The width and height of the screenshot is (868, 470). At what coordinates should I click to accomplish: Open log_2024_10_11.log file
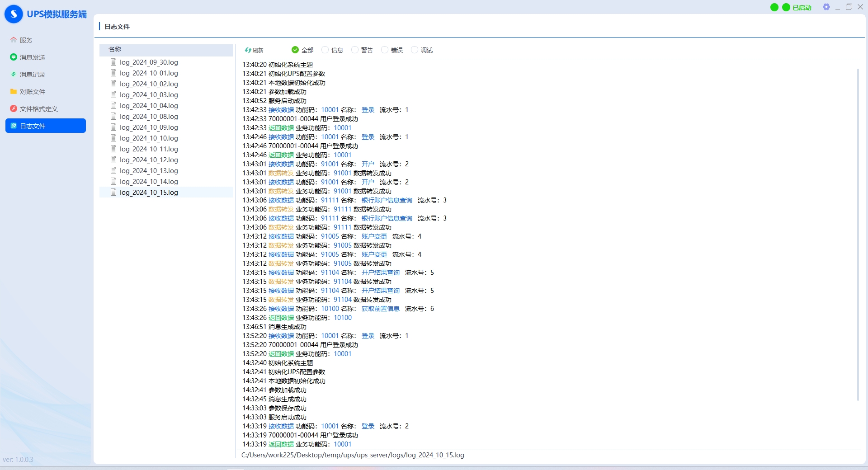tap(166, 149)
